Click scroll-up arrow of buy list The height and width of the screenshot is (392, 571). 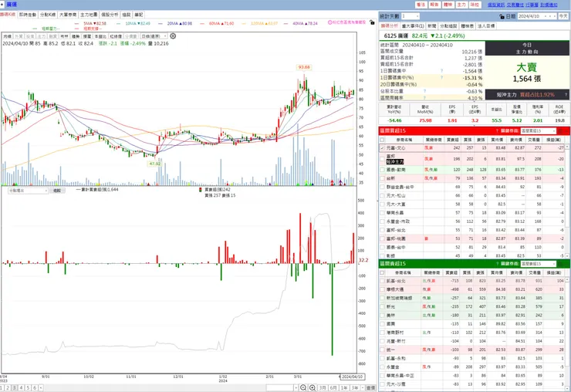tap(567, 147)
